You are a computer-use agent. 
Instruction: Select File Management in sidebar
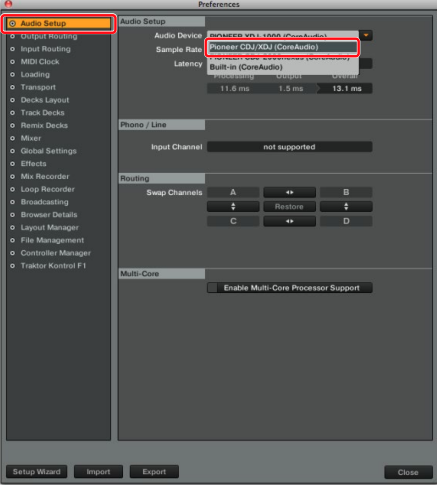tap(52, 240)
